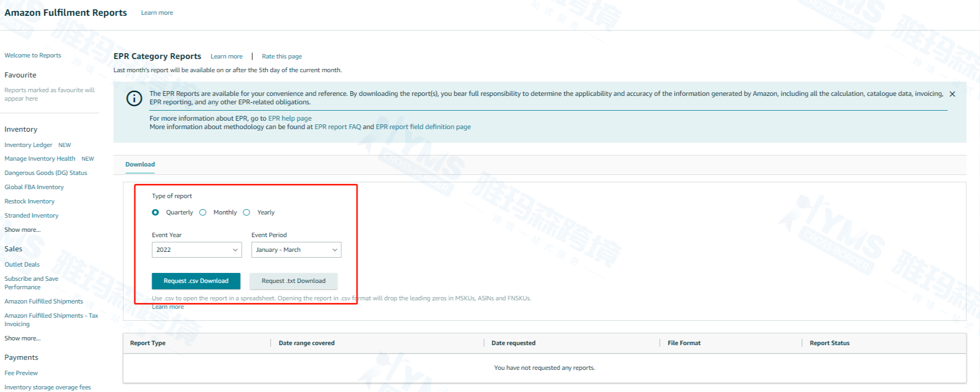Open Dangerous Goods (DG) Status report

[x=46, y=173]
